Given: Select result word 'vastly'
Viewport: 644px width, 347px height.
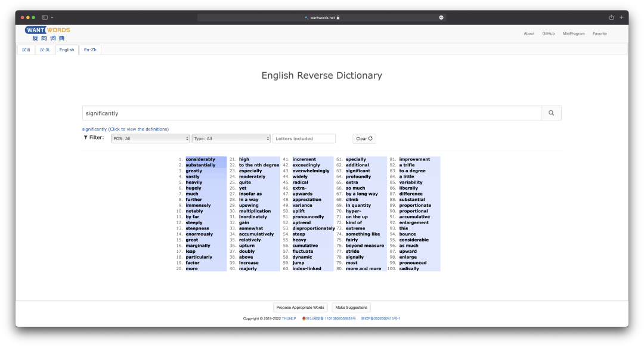Looking at the screenshot, I should pos(193,176).
